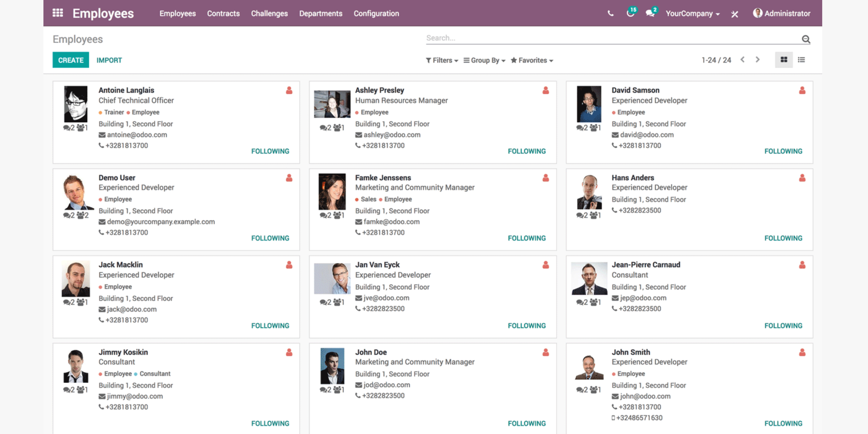Screen dimensions: 868x434
Task: Click the red presence icon on Ashley Presley's card
Action: (546, 90)
